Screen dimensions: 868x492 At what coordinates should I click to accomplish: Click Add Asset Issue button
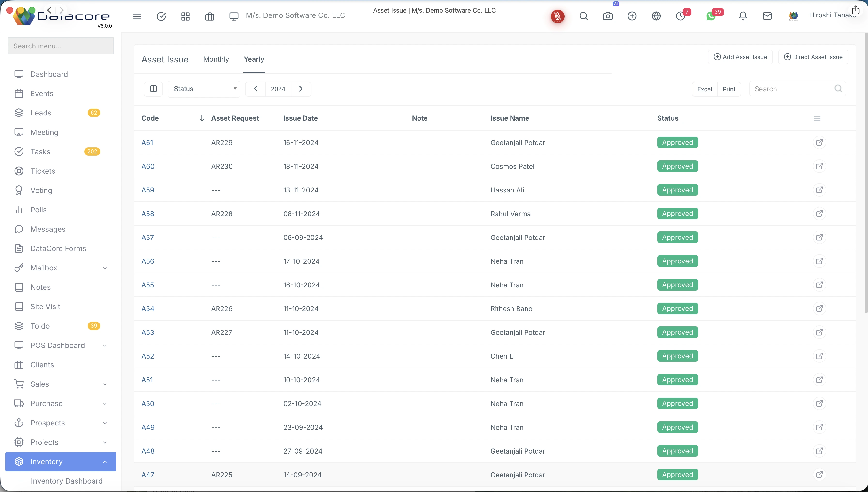point(740,57)
